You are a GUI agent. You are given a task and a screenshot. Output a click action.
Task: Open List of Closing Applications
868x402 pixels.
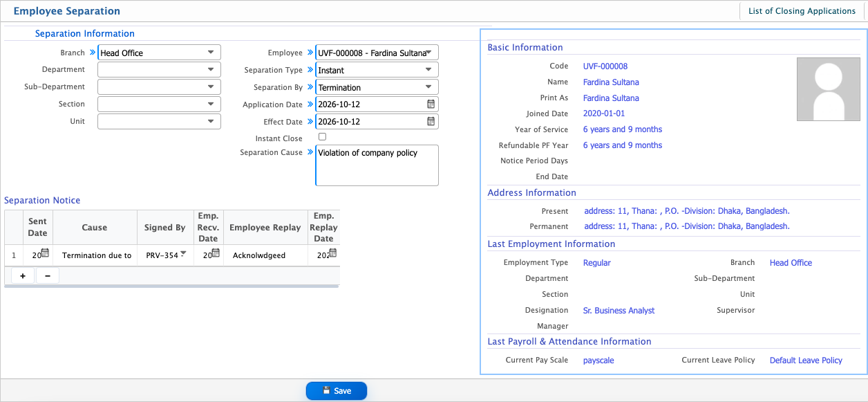coord(802,11)
